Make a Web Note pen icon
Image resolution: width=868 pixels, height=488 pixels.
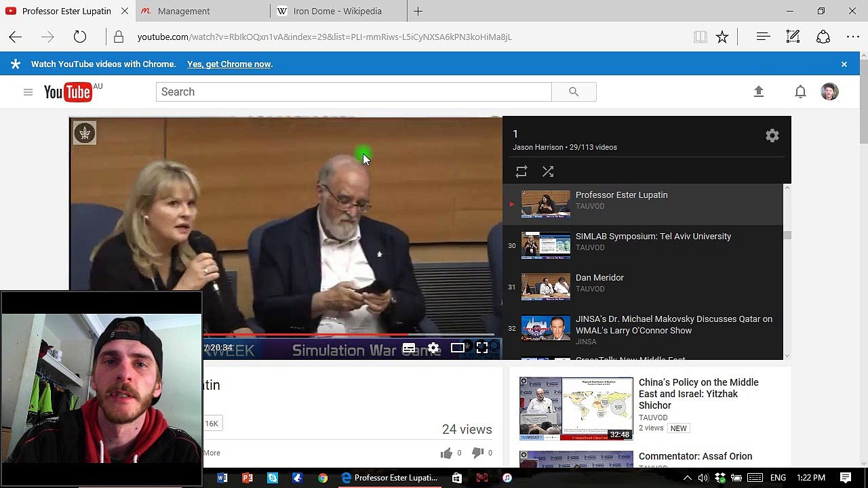point(793,37)
